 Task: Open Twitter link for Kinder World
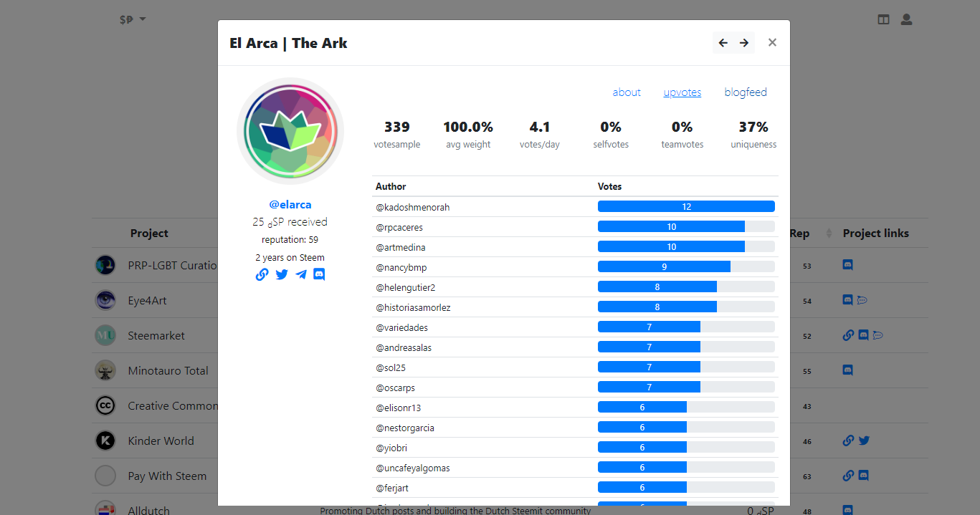(x=864, y=441)
